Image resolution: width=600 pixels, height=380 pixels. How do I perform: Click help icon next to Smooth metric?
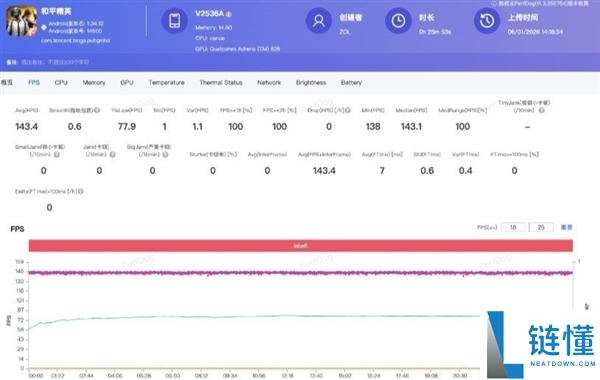coord(97,110)
